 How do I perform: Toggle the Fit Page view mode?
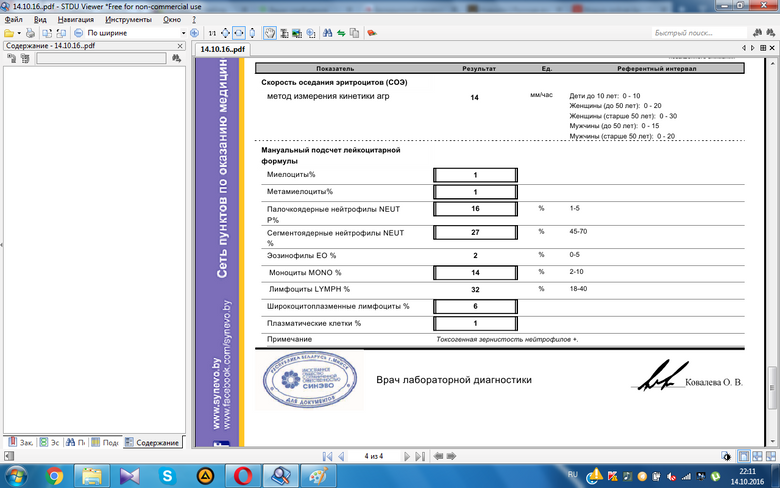(225, 33)
